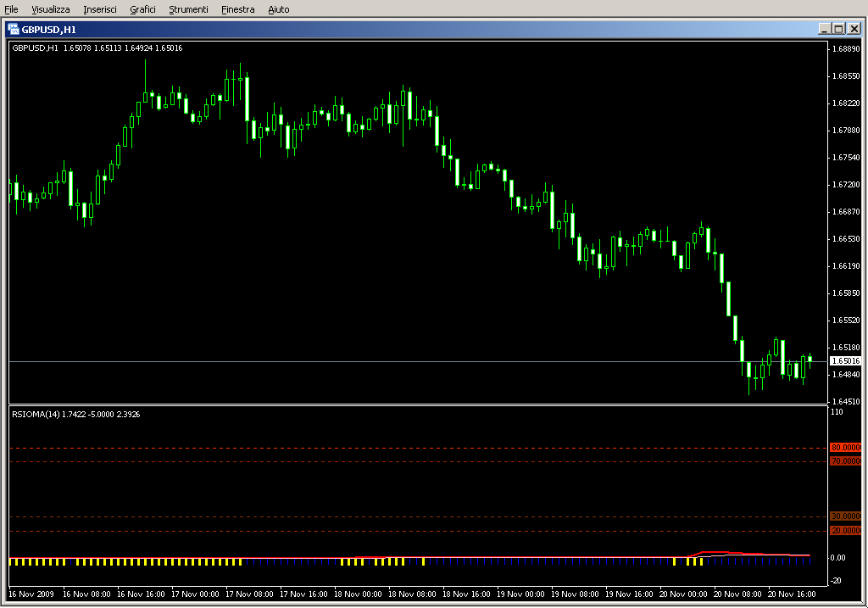The width and height of the screenshot is (868, 608).
Task: Open the Aiuto menu
Action: (x=278, y=9)
